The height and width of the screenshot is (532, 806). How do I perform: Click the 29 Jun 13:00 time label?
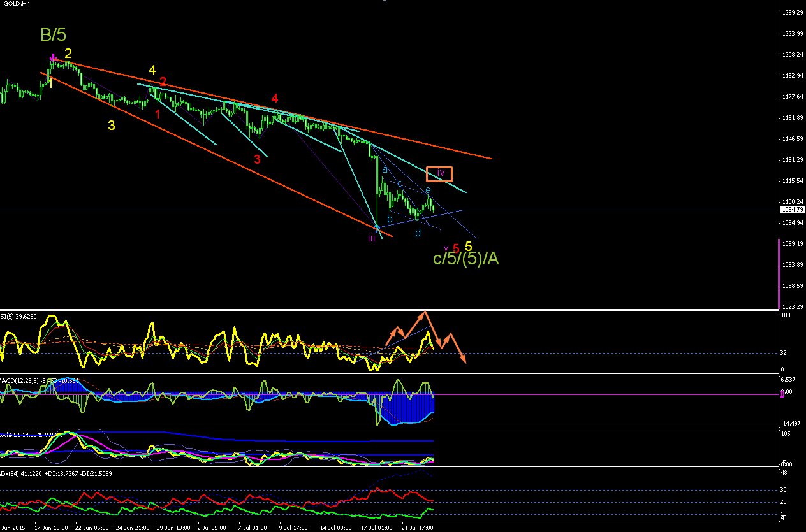coord(174,528)
